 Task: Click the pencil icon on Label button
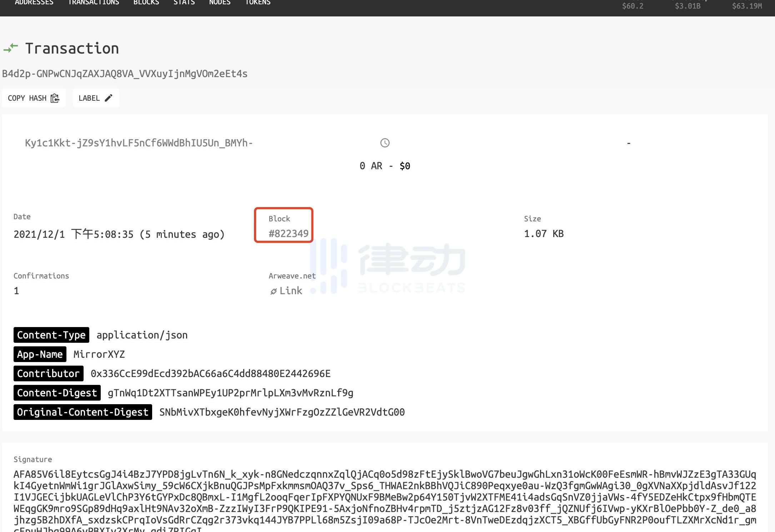(109, 98)
